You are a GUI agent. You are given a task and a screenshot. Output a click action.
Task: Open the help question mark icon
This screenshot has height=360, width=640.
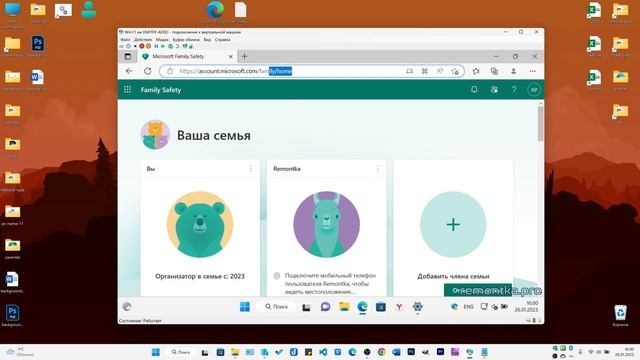(x=514, y=89)
